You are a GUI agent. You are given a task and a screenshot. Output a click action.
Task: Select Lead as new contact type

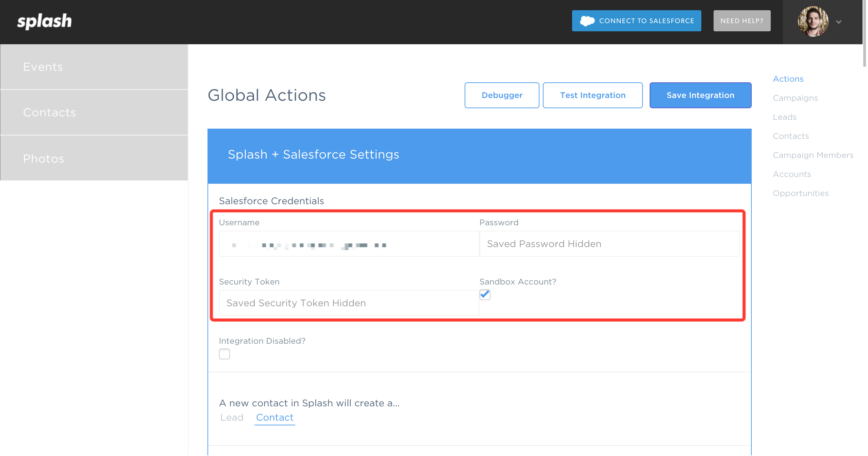click(x=232, y=418)
